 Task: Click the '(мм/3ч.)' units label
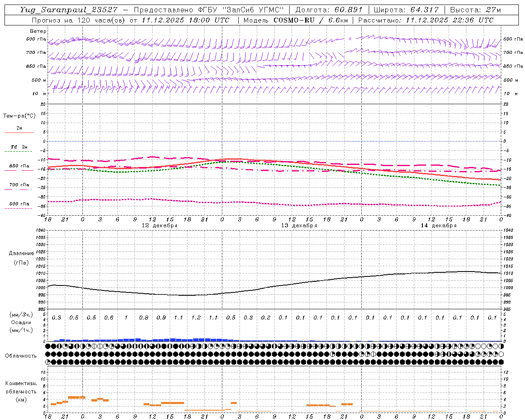click(x=21, y=315)
